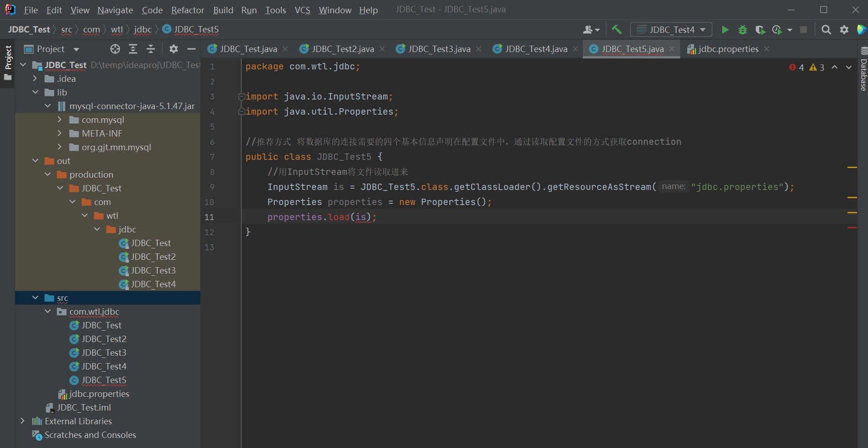
Task: Run the JDBC_Test4 configuration
Action: (x=725, y=30)
